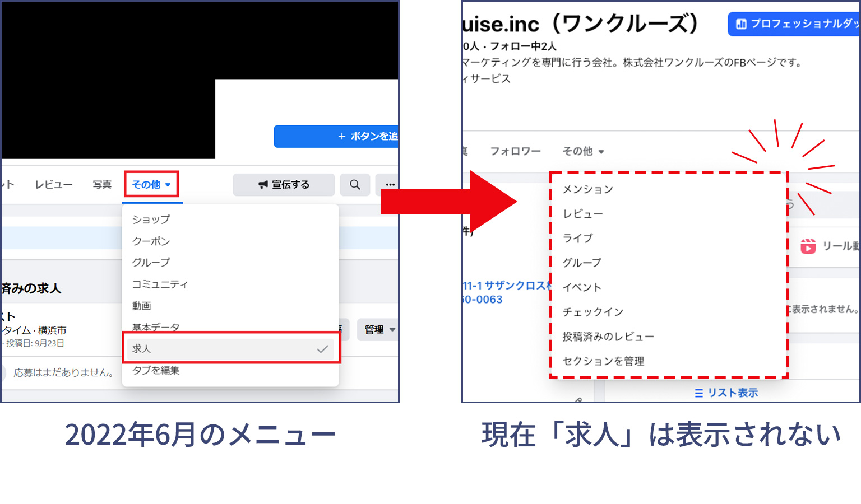Choose セクションを管理 menu entry
The width and height of the screenshot is (861, 504).
pos(603,362)
